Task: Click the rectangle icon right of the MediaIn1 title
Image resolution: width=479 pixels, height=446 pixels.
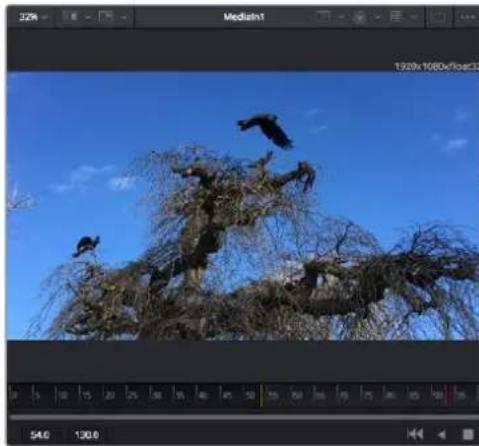Action: click(x=323, y=17)
